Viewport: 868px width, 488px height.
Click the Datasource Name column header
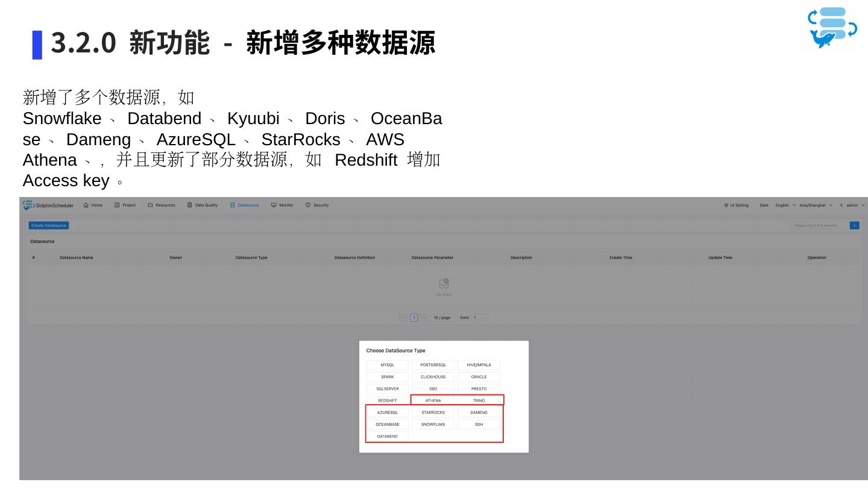pos(77,258)
